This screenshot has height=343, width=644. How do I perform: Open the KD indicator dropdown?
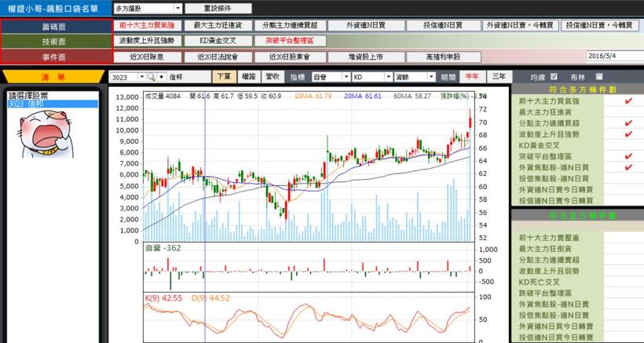(388, 77)
